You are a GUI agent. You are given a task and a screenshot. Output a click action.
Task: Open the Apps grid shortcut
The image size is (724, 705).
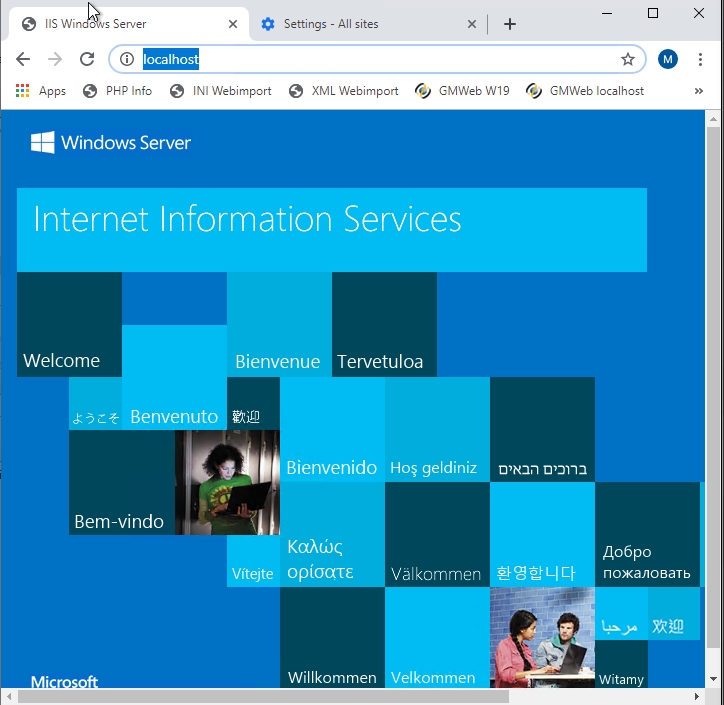pyautogui.click(x=41, y=91)
